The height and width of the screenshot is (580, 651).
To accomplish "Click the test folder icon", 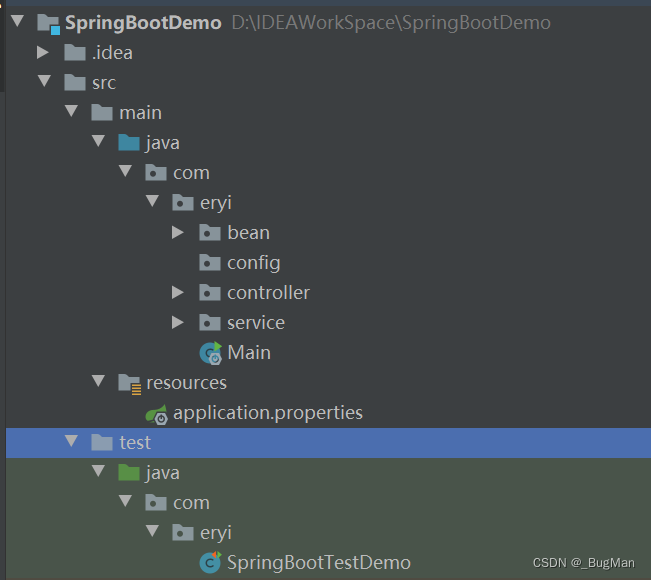I will [x=102, y=443].
